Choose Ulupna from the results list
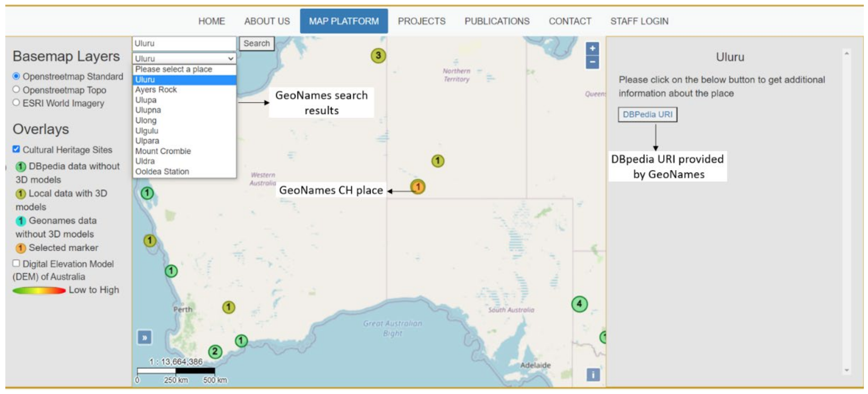 [x=184, y=110]
